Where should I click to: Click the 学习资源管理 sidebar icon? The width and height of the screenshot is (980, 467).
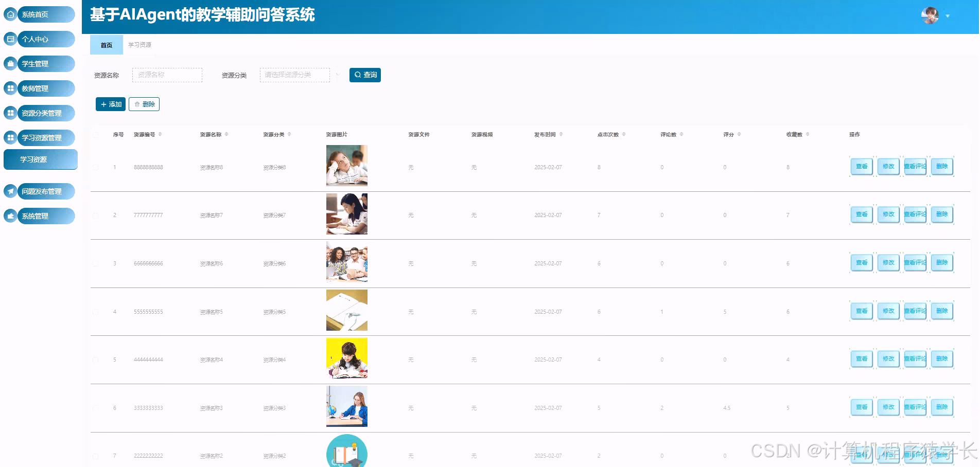pyautogui.click(x=10, y=137)
